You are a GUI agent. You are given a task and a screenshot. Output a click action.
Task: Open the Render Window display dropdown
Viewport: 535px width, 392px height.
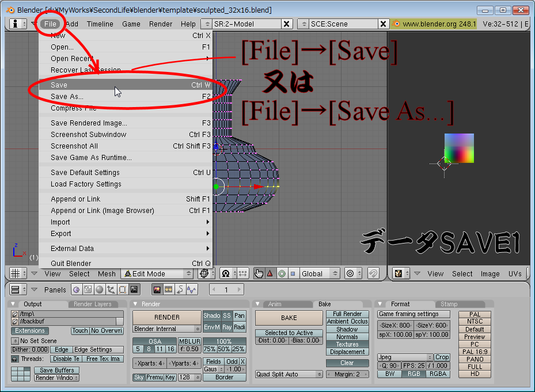coord(56,378)
